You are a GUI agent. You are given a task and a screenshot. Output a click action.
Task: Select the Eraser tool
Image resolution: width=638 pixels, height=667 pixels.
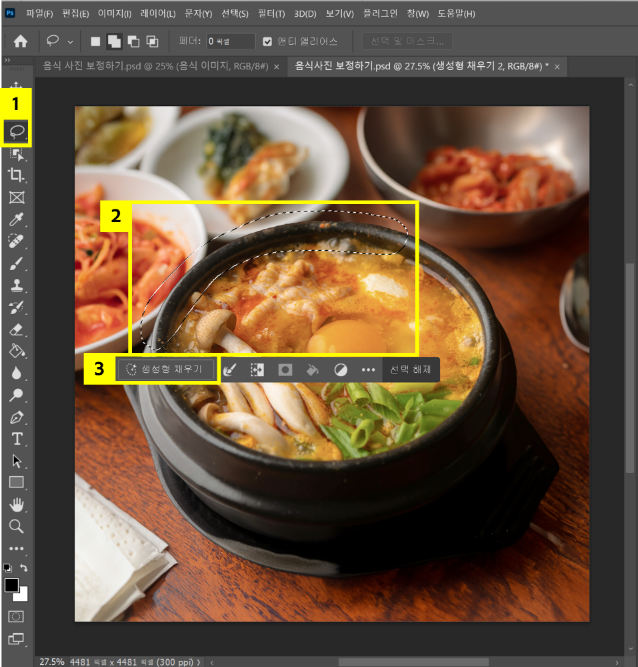tap(17, 329)
